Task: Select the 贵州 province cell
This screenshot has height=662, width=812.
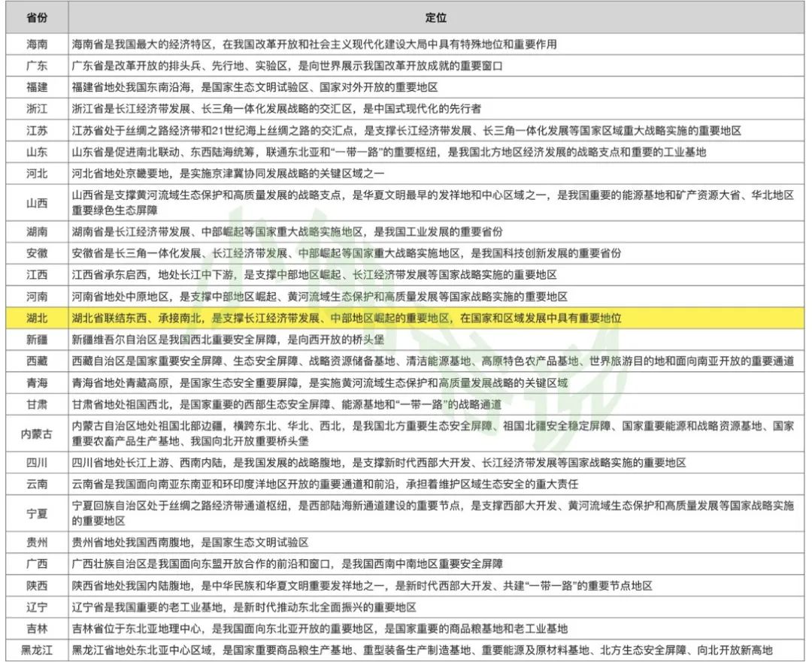Action: [x=37, y=542]
